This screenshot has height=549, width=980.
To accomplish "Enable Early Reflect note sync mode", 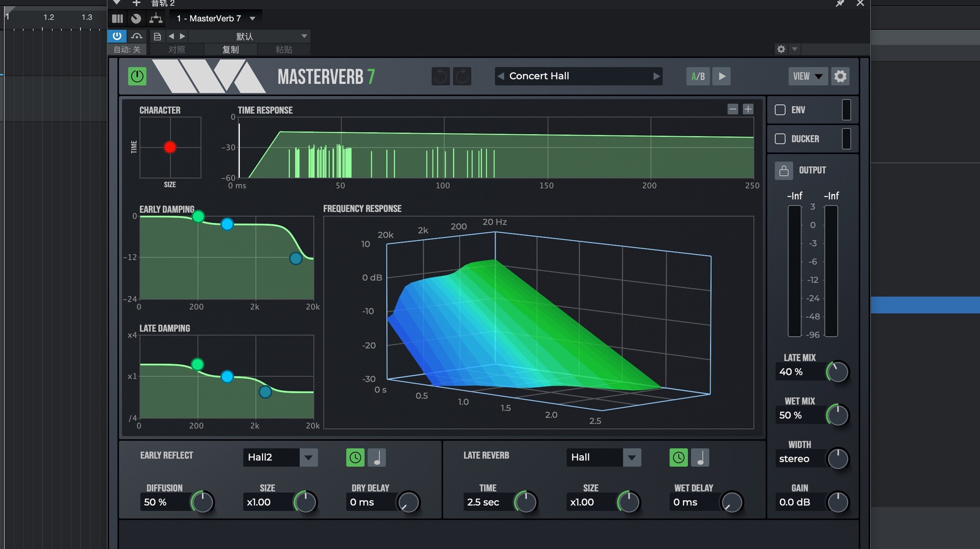I will pyautogui.click(x=377, y=458).
